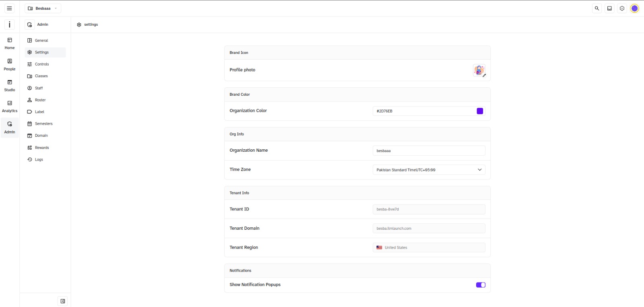Open Roster in the admin menu
This screenshot has height=307, width=644.
45,100
